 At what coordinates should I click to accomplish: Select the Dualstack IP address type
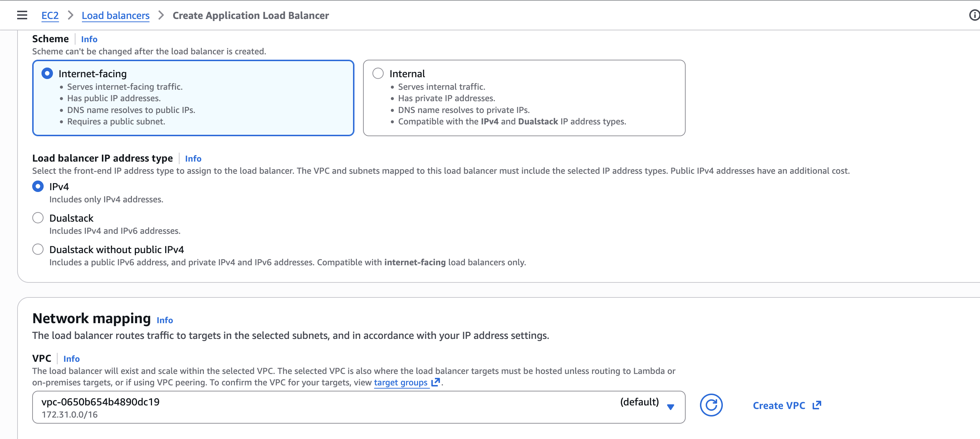(38, 218)
